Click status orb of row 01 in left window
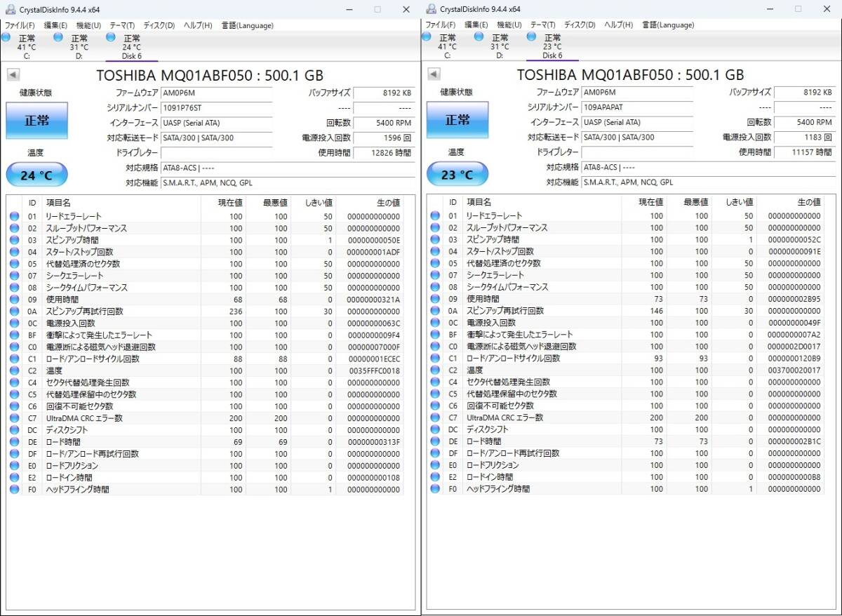 15,216
